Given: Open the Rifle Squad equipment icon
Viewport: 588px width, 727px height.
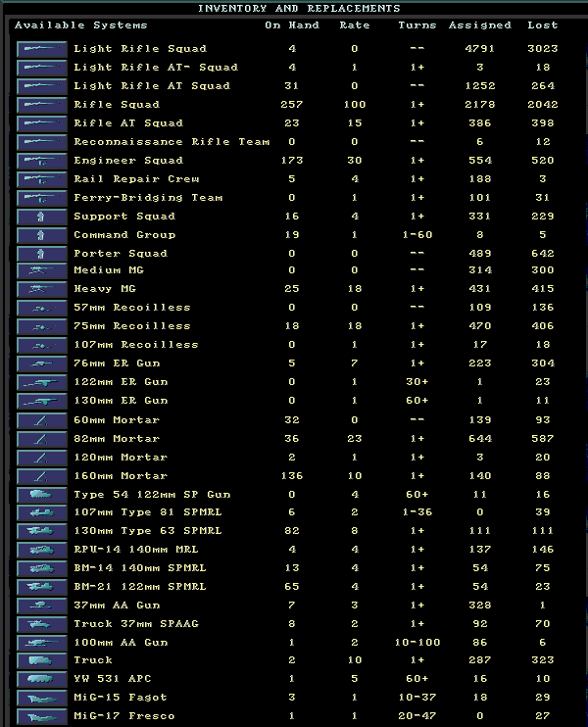Looking at the screenshot, I should tap(42, 105).
